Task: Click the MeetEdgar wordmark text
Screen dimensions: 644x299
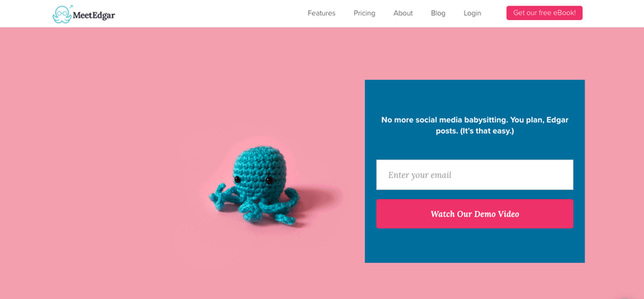Action: (x=94, y=15)
